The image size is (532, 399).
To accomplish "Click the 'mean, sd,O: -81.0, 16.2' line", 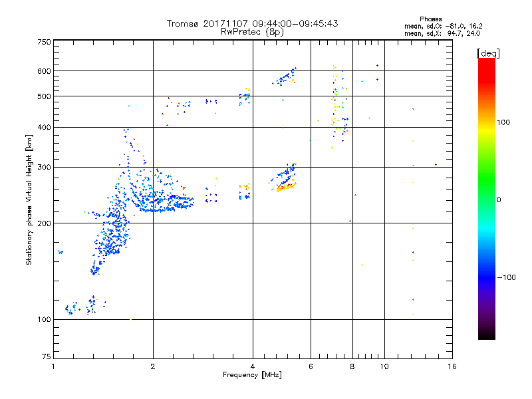I will pyautogui.click(x=443, y=26).
